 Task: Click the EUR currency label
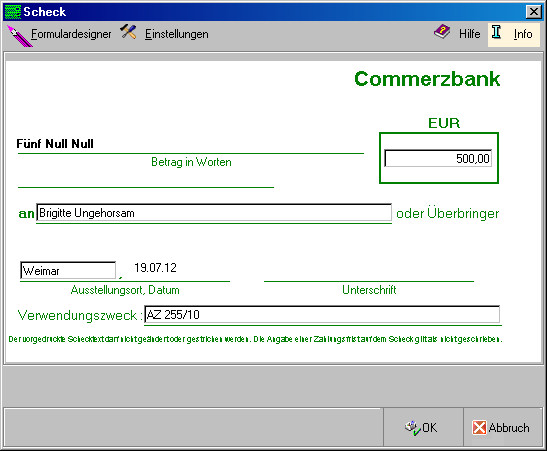tap(444, 123)
